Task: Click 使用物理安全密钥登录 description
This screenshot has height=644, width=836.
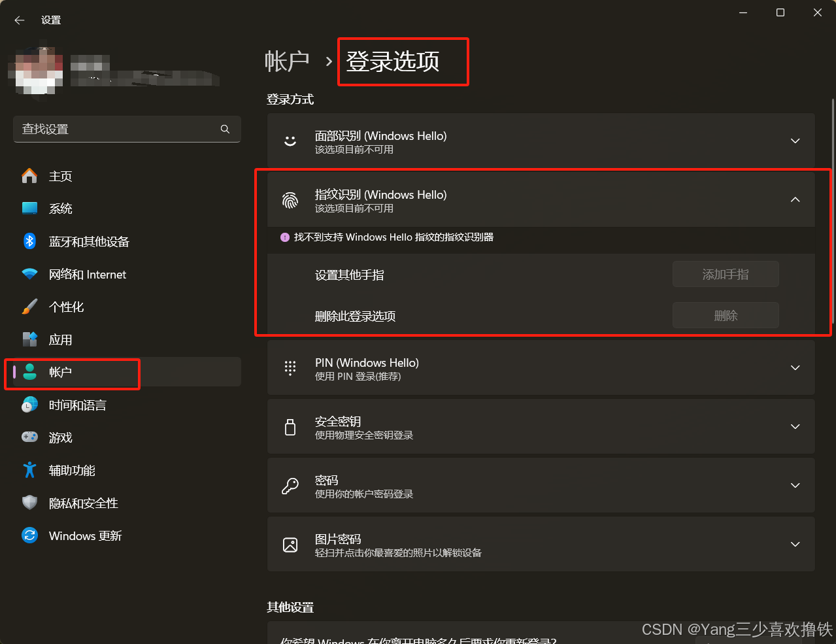Action: [x=364, y=435]
